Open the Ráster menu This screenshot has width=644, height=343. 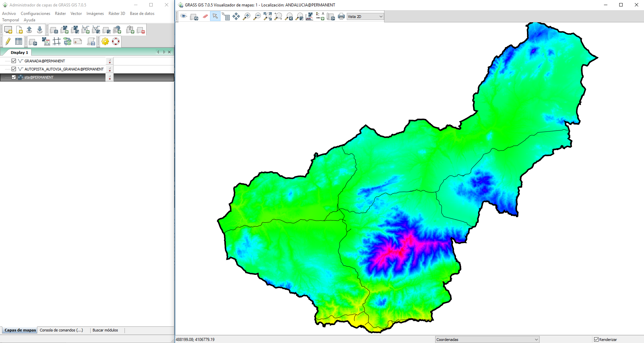pos(60,14)
